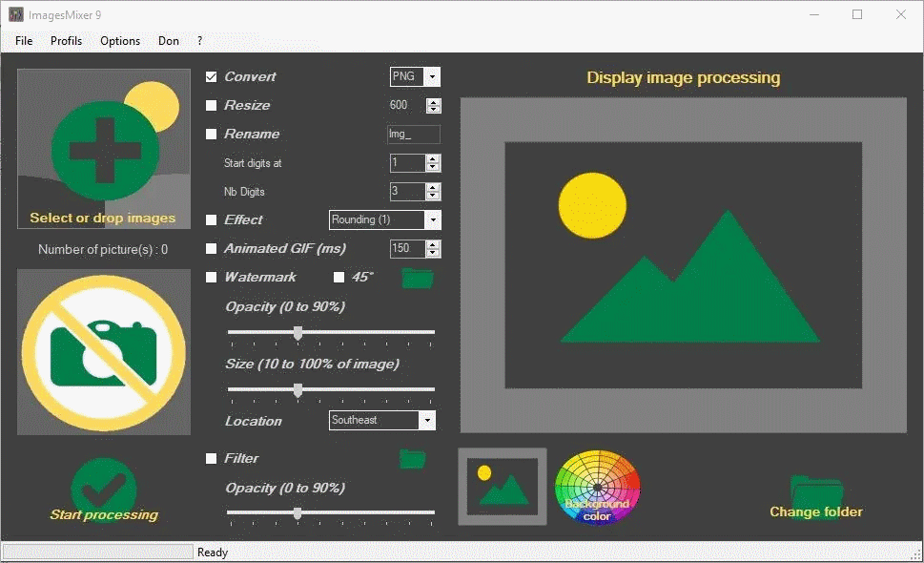Close the ImagesMixer window

coord(901,14)
